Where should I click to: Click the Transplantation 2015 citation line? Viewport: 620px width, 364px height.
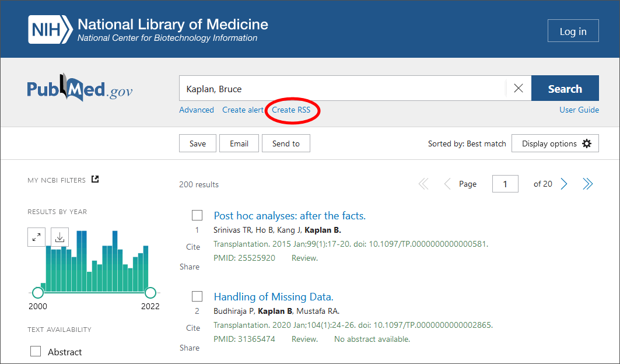click(351, 244)
